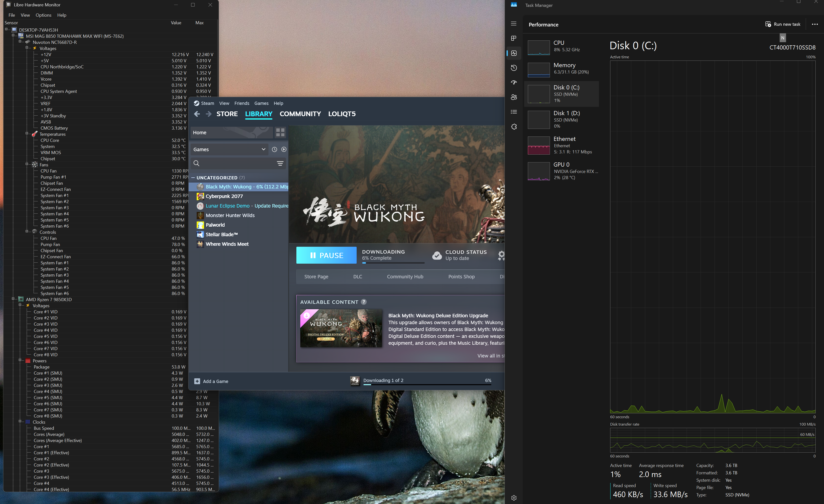The image size is (824, 504).
Task: Click Run new task in Task Manager
Action: (783, 24)
